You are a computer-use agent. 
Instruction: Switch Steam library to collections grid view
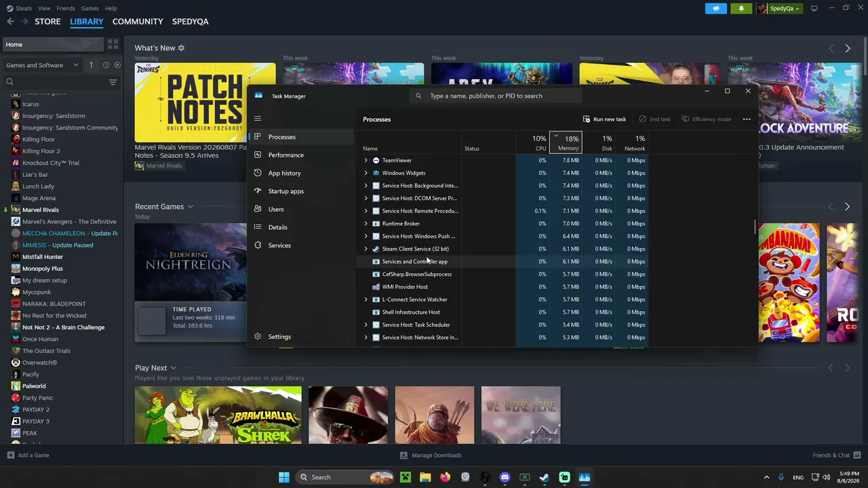pos(113,45)
